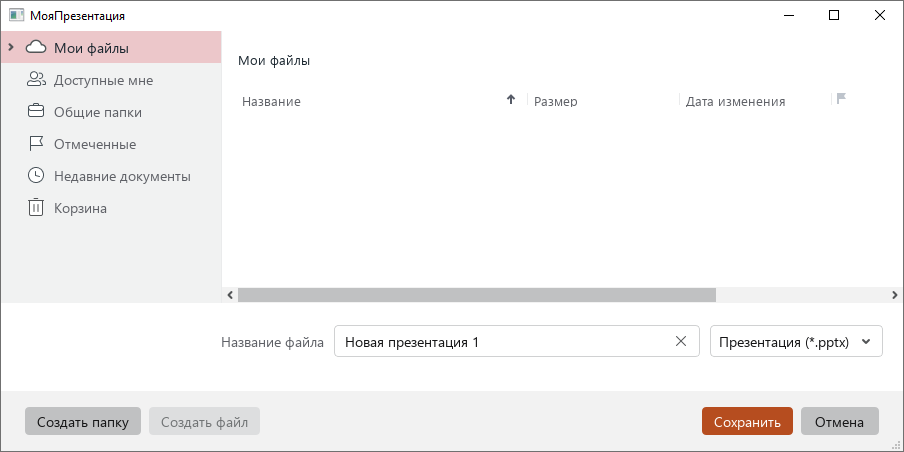The width and height of the screenshot is (904, 452).
Task: Click the disabled Создать файл button
Action: tap(204, 421)
